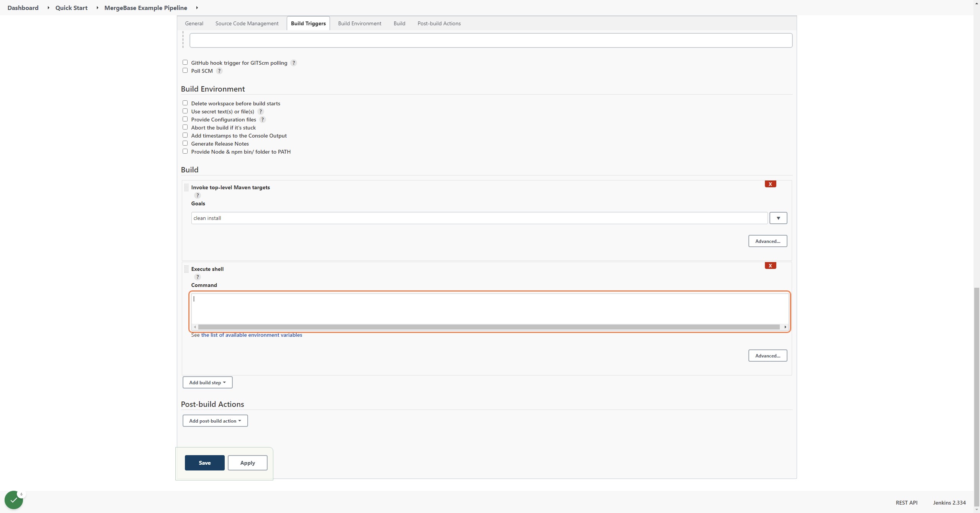980x513 pixels.
Task: Open Quick Start breadcrumb dropdown arrow
Action: tap(97, 8)
